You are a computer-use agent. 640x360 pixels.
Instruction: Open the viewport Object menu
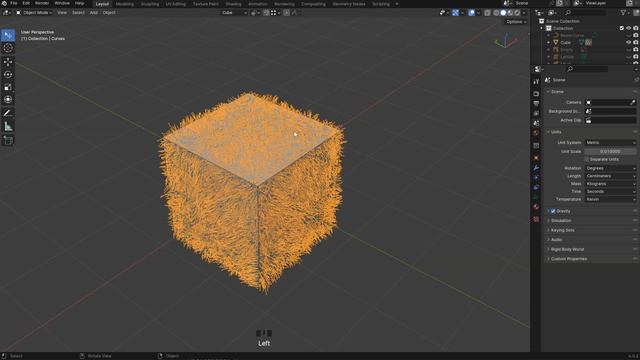[109, 13]
